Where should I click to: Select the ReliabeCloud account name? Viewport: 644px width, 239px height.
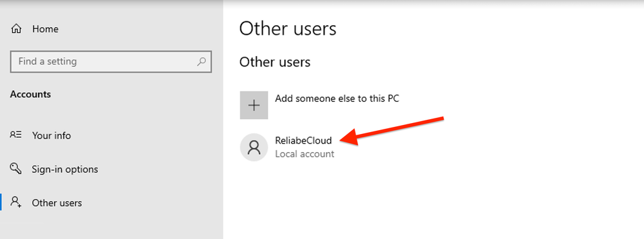click(x=303, y=140)
